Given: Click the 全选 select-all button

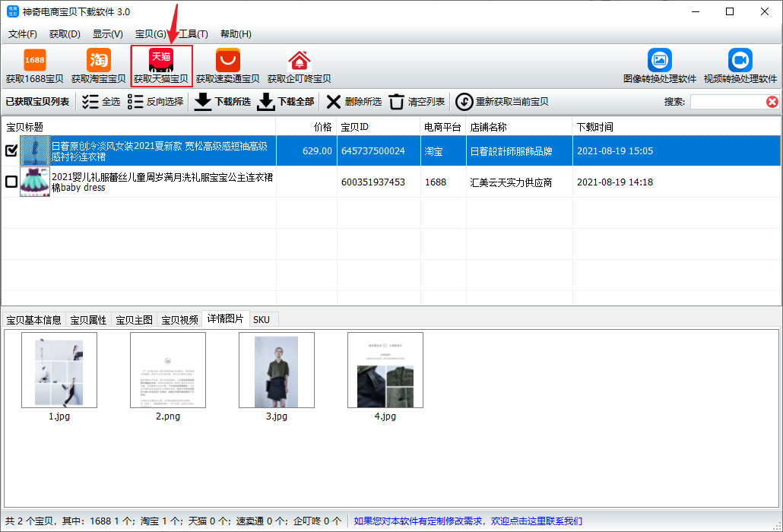Looking at the screenshot, I should 101,102.
